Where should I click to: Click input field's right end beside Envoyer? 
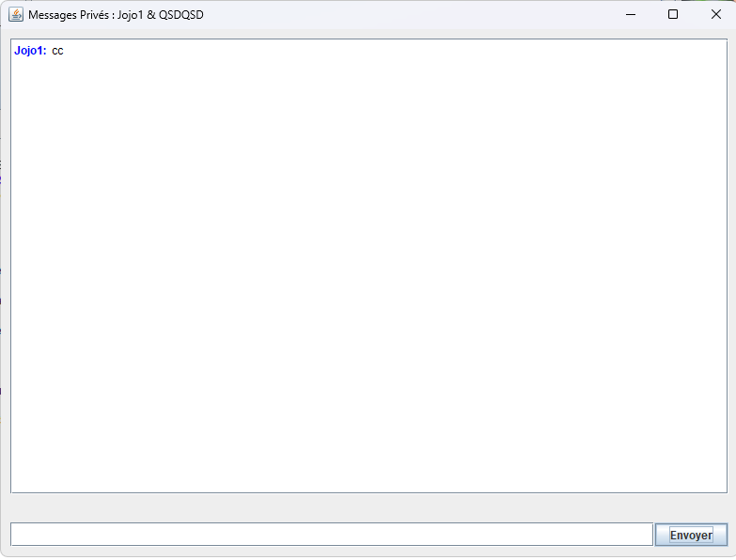(645, 535)
